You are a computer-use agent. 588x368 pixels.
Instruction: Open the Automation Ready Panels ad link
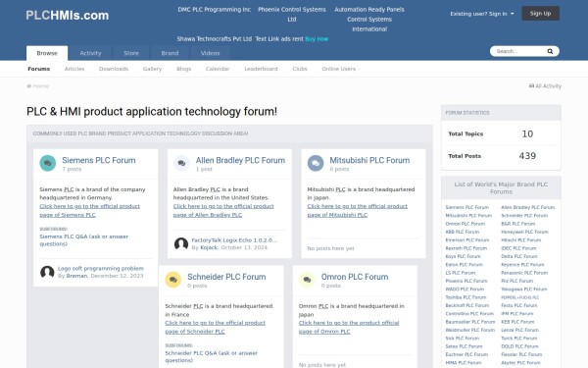[x=369, y=10]
